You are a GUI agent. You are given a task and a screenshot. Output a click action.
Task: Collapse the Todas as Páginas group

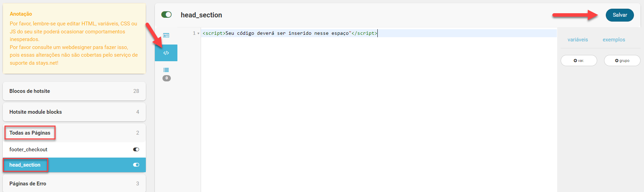click(x=74, y=133)
